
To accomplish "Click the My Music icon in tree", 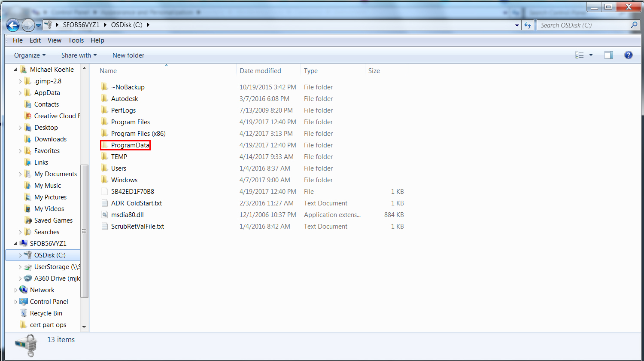I will (27, 185).
